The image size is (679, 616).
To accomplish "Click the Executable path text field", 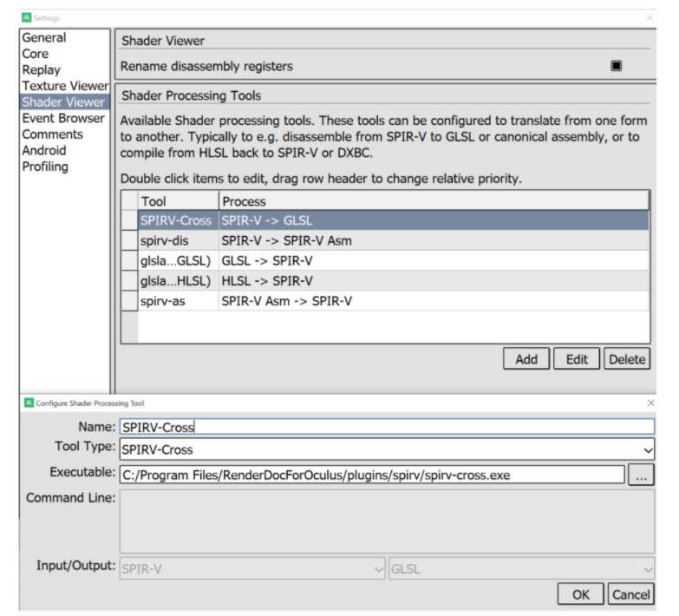I will (x=371, y=475).
